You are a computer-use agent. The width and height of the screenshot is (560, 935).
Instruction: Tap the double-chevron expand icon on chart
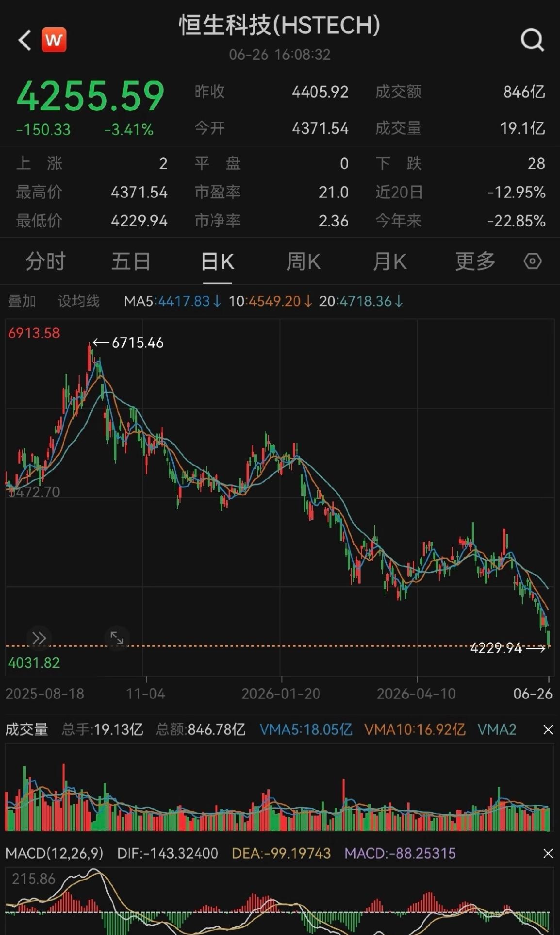[39, 638]
